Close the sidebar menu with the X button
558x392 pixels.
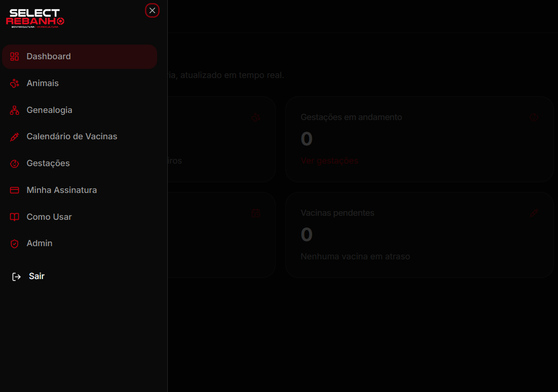[152, 11]
